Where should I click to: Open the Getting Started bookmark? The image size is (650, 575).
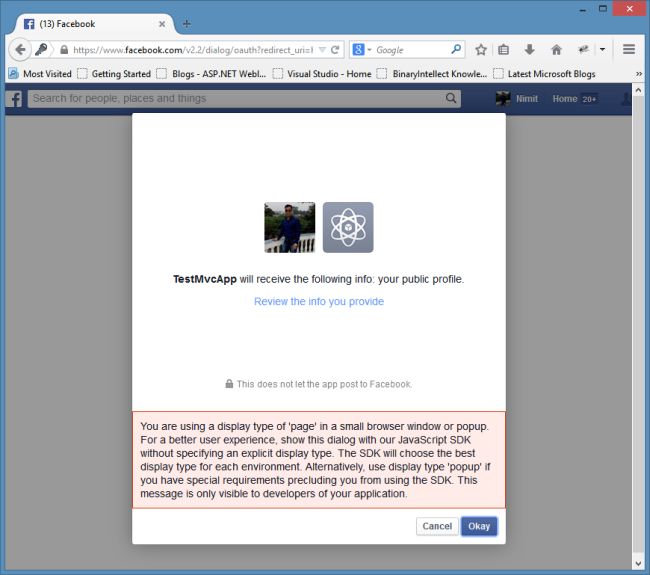coord(114,74)
